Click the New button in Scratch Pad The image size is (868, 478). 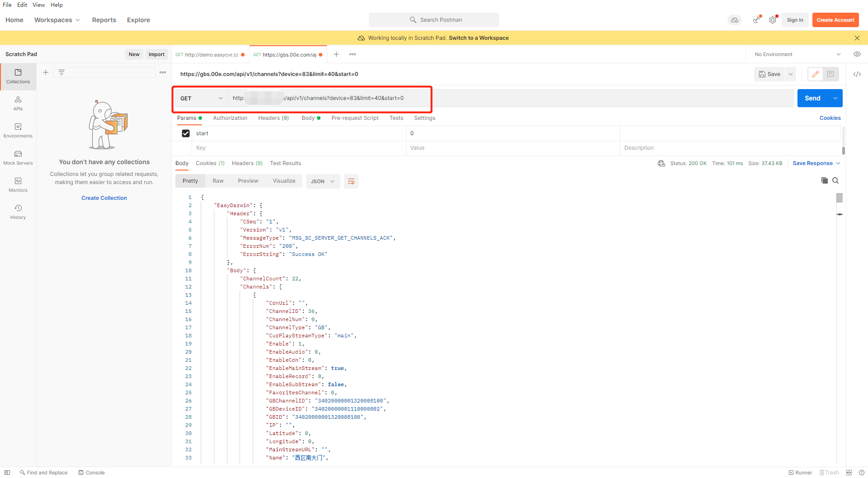[134, 54]
